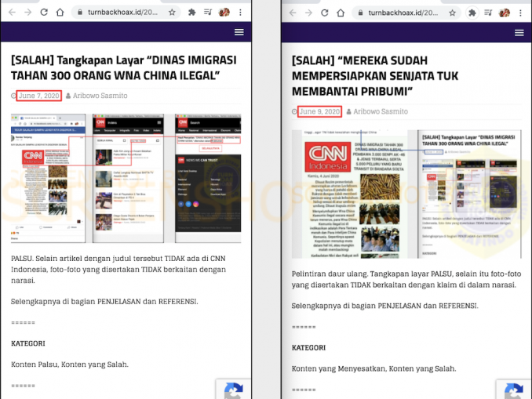Image resolution: width=532 pixels, height=399 pixels.
Task: Click "Selengkapnya di bagian PENJELASAN" in right article
Action: coord(385,306)
